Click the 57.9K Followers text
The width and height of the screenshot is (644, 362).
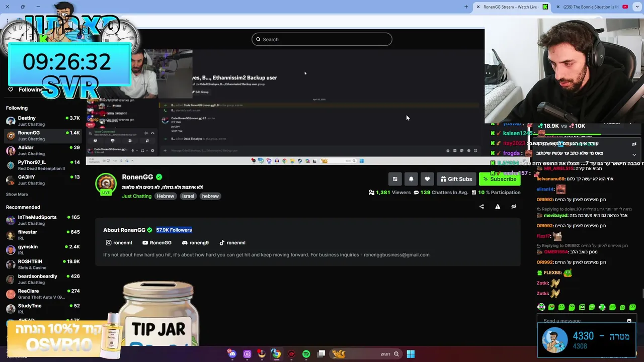pyautogui.click(x=174, y=230)
